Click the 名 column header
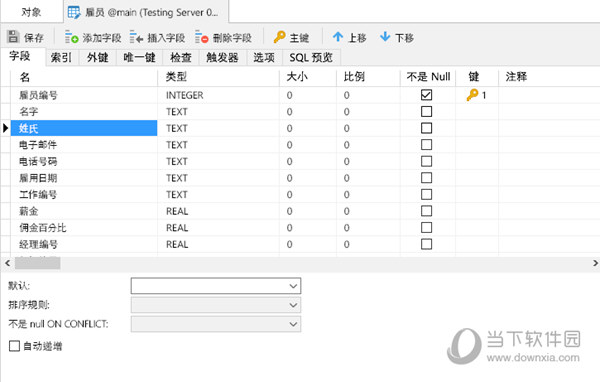 [x=84, y=77]
